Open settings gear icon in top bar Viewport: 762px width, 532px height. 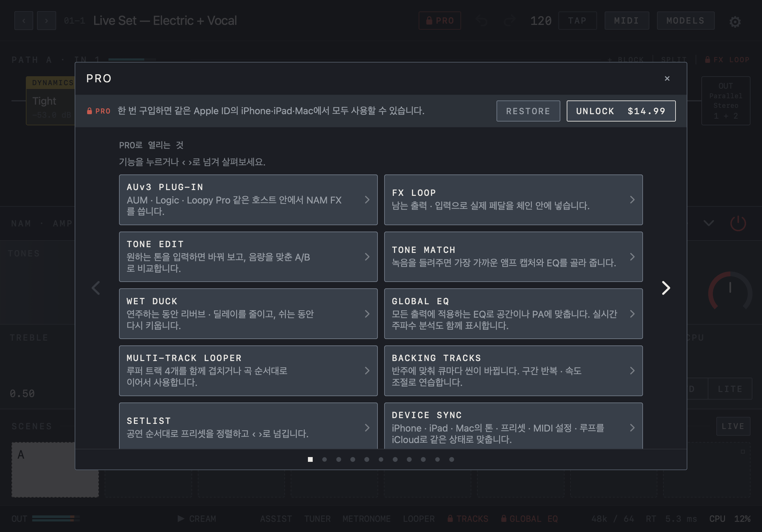click(735, 22)
